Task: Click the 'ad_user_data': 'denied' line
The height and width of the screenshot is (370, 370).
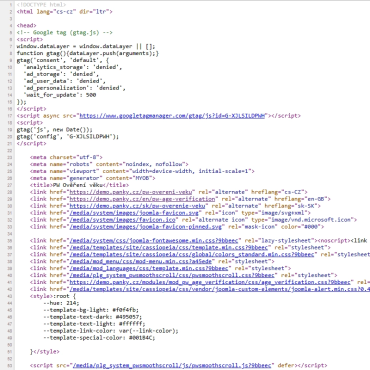Action: pos(64,81)
